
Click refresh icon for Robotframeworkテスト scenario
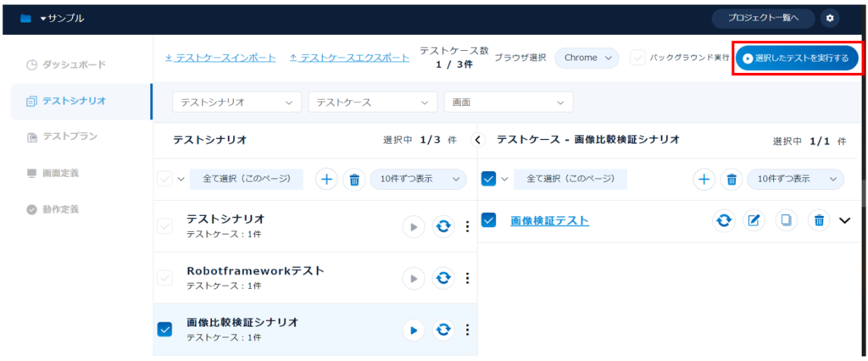[x=442, y=278]
